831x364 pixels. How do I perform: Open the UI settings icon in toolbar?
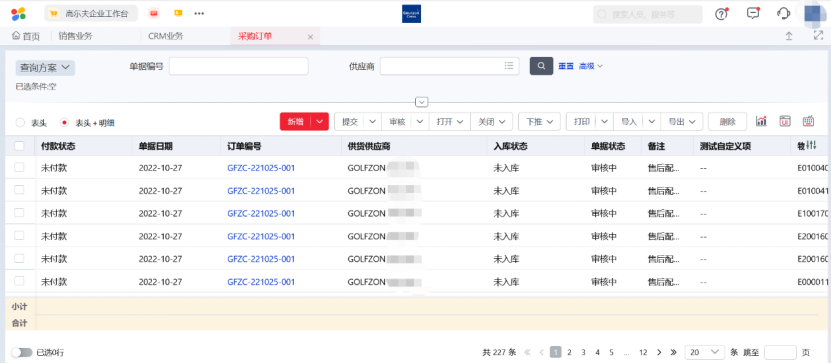click(785, 121)
